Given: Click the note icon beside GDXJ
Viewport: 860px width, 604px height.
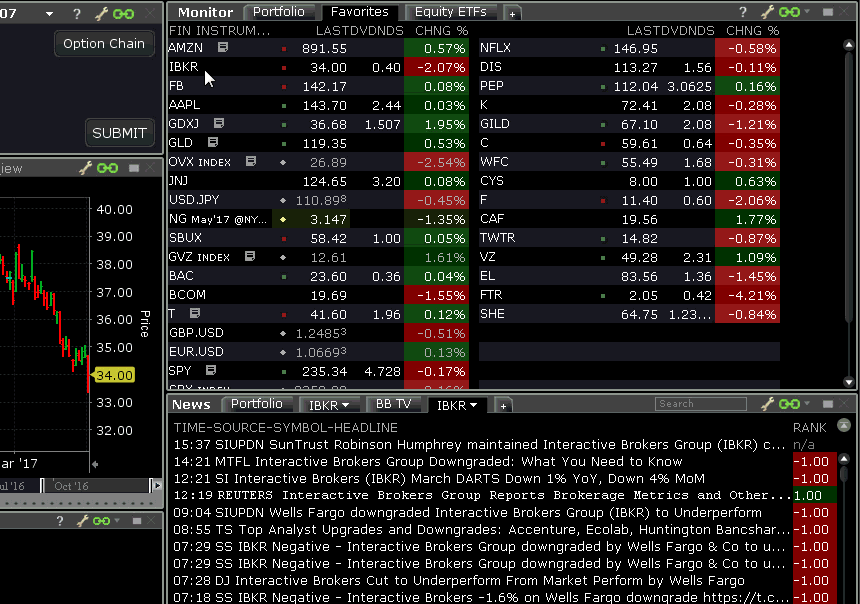Looking at the screenshot, I should [x=218, y=124].
